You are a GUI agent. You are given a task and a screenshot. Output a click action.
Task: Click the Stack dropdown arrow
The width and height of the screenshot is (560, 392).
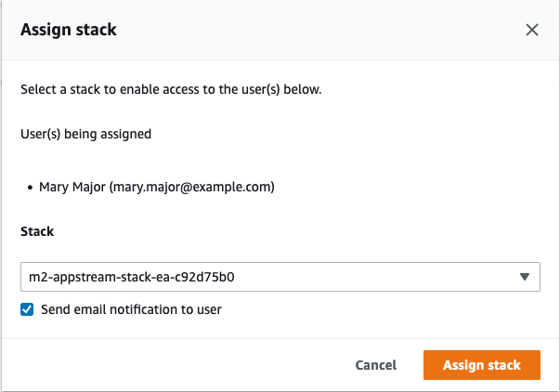pyautogui.click(x=524, y=276)
